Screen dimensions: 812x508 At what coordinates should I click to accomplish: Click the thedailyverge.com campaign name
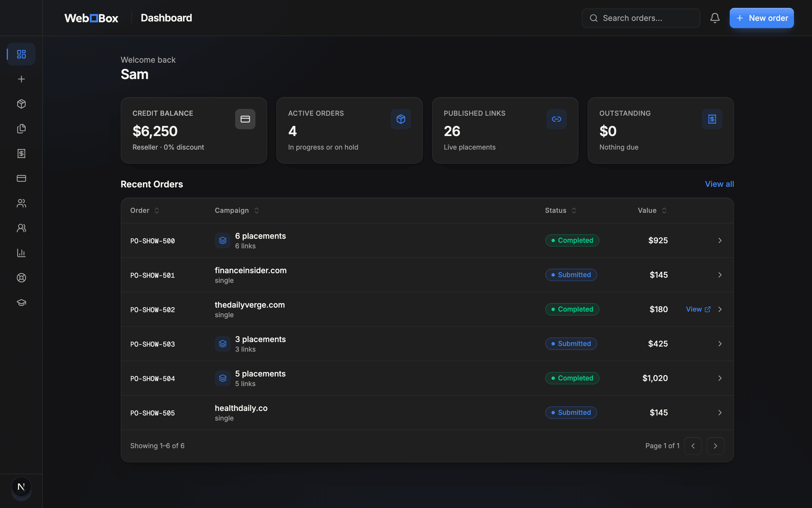coord(250,305)
